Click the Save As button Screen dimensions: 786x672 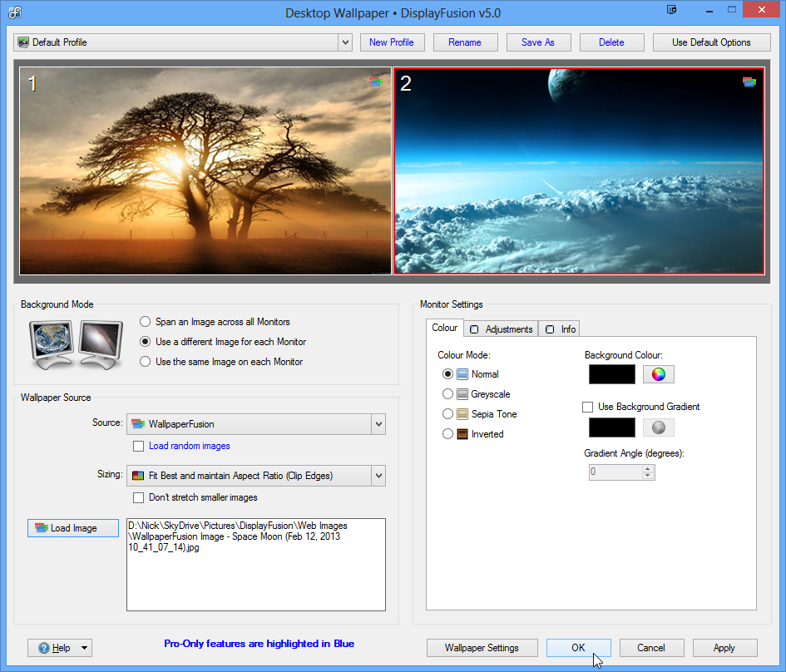pos(538,42)
